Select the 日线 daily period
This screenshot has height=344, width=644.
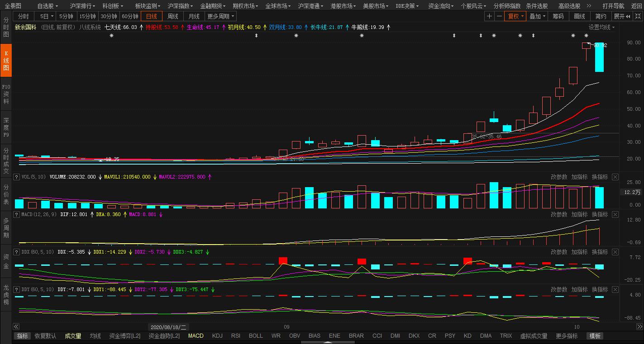(x=151, y=16)
